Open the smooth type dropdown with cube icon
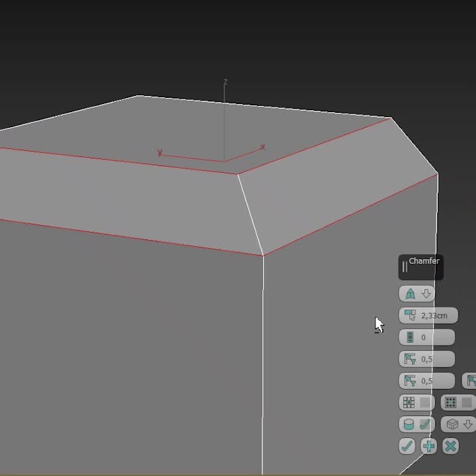The height and width of the screenshot is (476, 476). (458, 424)
